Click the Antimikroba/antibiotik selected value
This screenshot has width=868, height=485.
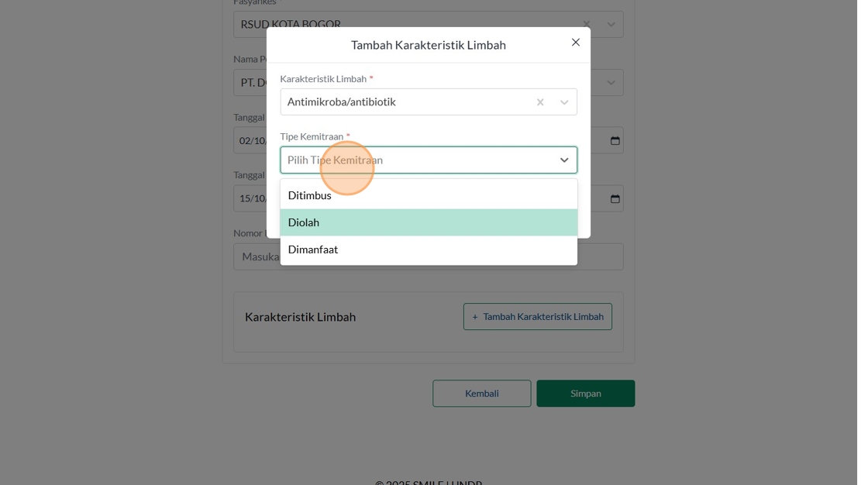[342, 102]
